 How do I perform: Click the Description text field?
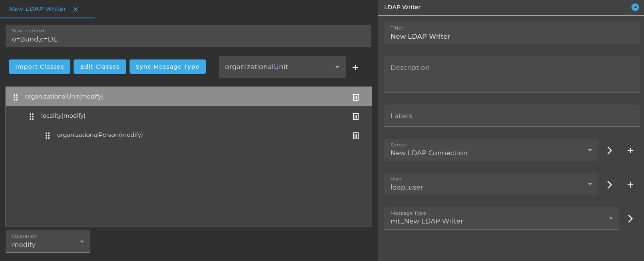click(x=512, y=75)
